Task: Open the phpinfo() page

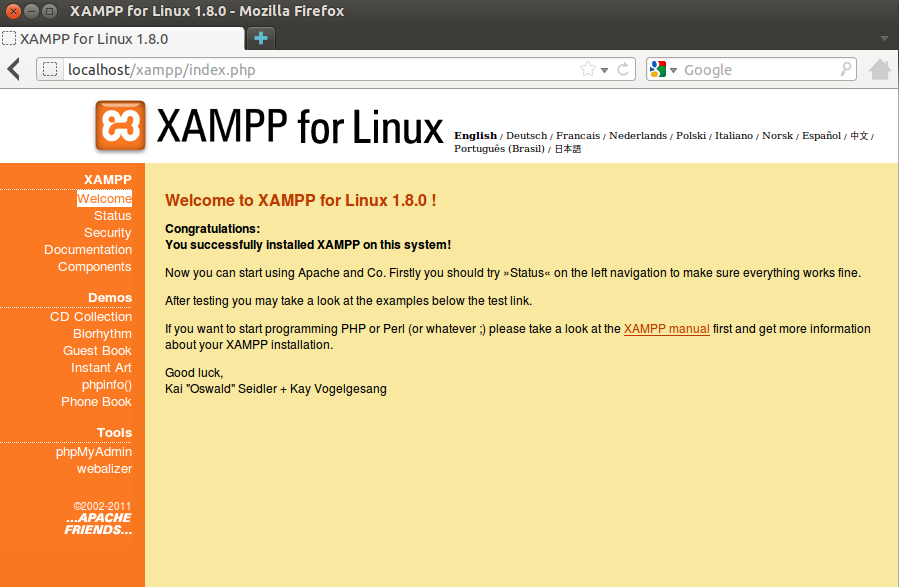Action: (107, 385)
